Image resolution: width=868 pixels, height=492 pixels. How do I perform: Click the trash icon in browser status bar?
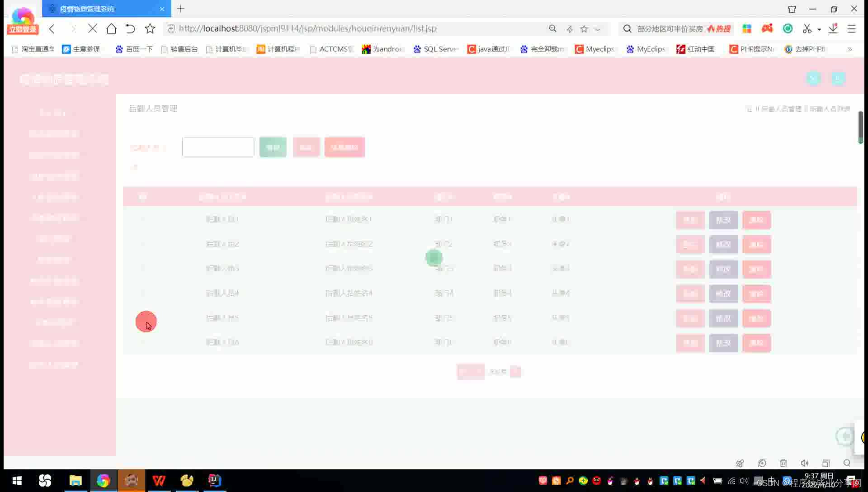click(x=783, y=463)
